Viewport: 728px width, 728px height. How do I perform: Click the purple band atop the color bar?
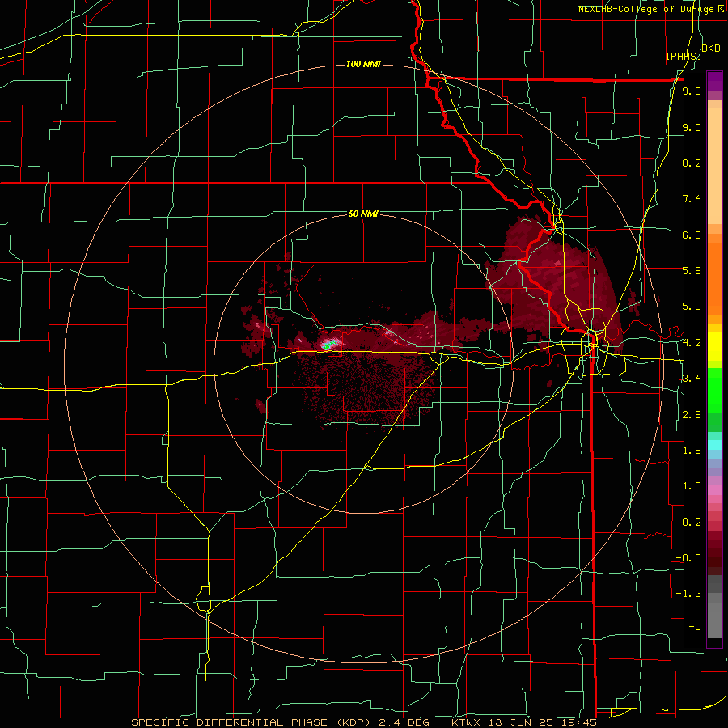click(x=714, y=81)
